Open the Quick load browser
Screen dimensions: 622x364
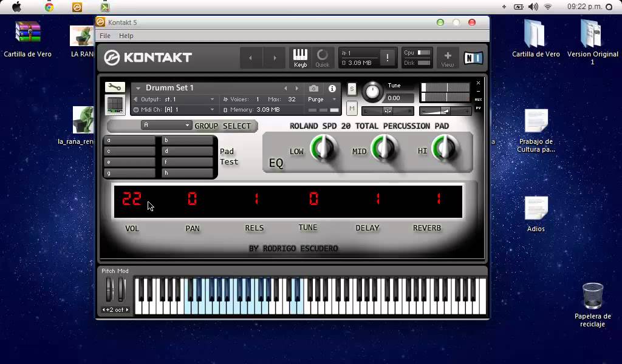322,58
